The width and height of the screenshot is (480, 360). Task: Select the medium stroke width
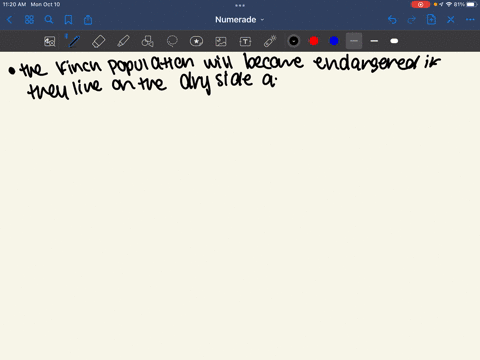[374, 41]
